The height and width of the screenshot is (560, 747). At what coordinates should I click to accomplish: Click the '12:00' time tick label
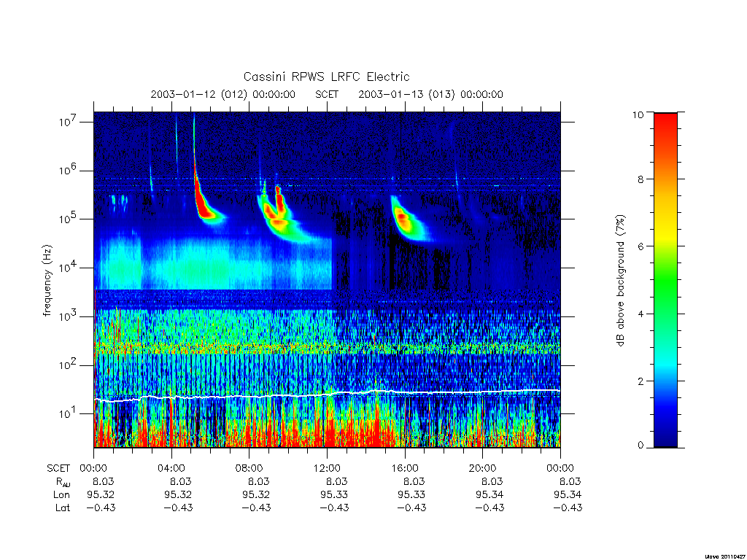(x=327, y=468)
